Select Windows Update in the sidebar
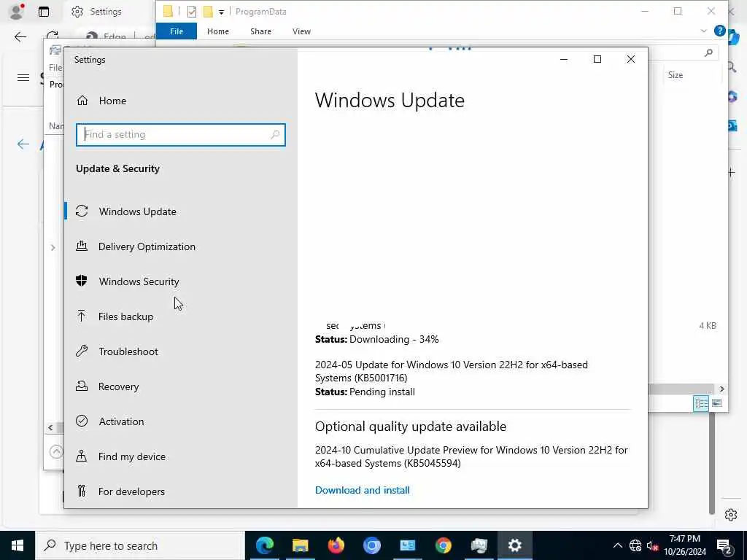Screen dimensions: 747x560 137,211
